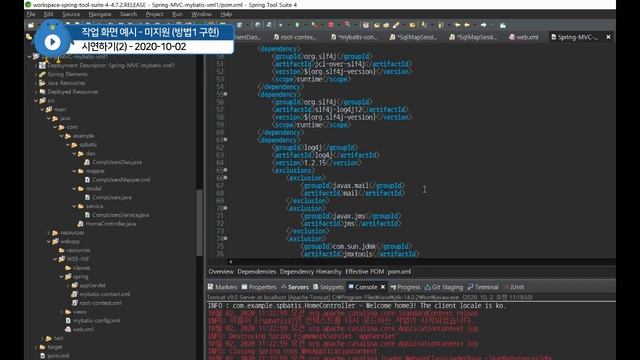
Task: Open the Project menu
Action: pyautogui.click(x=154, y=14)
